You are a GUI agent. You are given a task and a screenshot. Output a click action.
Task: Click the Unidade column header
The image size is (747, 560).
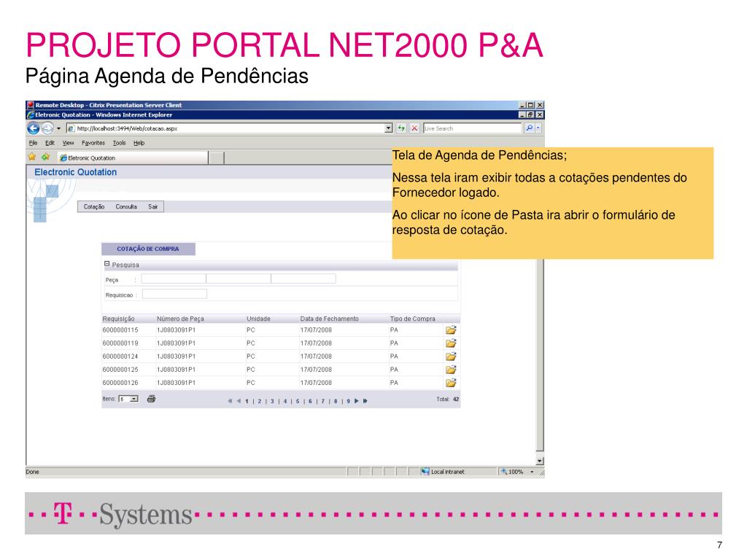tap(258, 319)
